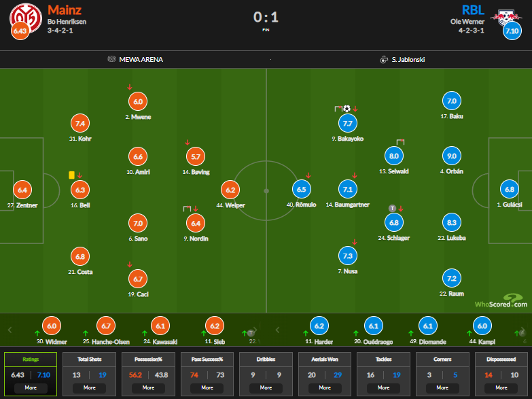Select Seiwald's 8.0 rating badge
The width and height of the screenshot is (532, 399).
pos(394,156)
